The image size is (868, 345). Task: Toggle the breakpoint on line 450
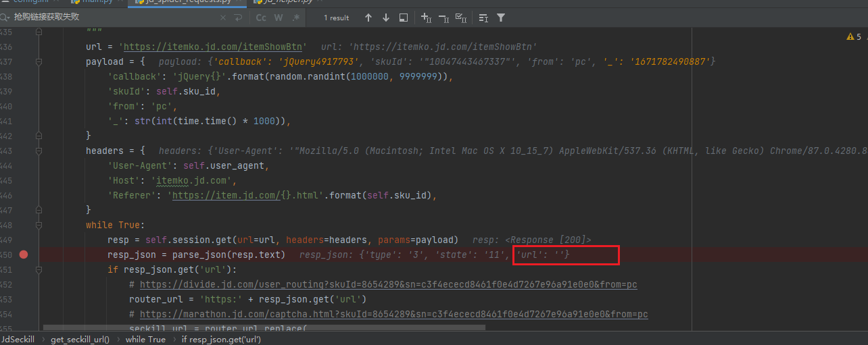(x=24, y=255)
